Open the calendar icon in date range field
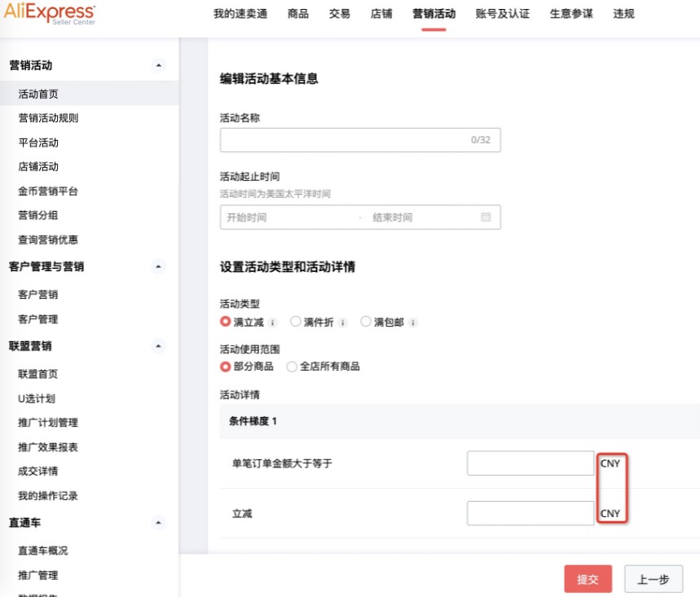Screen dimensions: 700x597 click(x=486, y=217)
